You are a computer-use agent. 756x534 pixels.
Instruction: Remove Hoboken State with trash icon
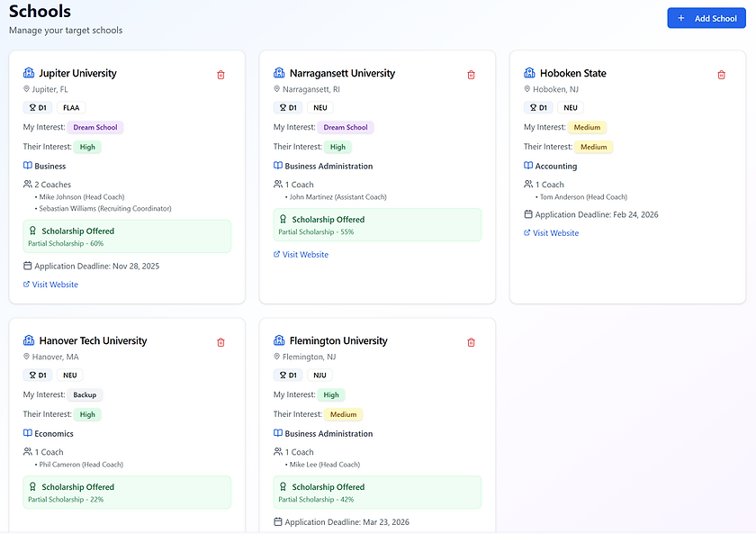721,75
